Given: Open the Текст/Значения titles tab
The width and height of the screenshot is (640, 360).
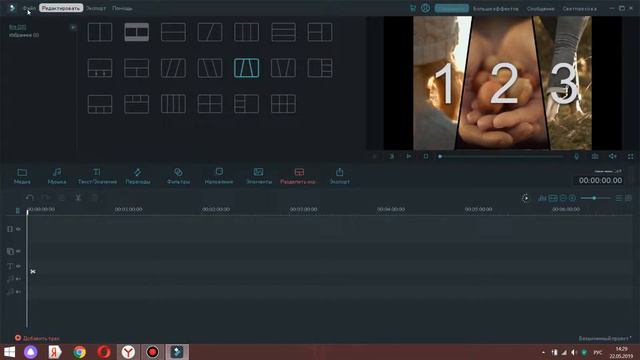Looking at the screenshot, I should click(97, 176).
